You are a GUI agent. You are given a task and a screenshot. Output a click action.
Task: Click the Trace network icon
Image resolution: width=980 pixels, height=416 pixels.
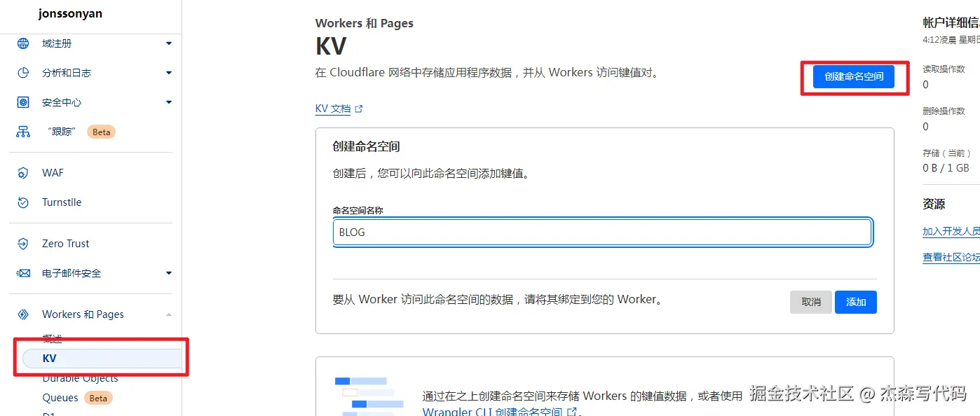[x=23, y=132]
